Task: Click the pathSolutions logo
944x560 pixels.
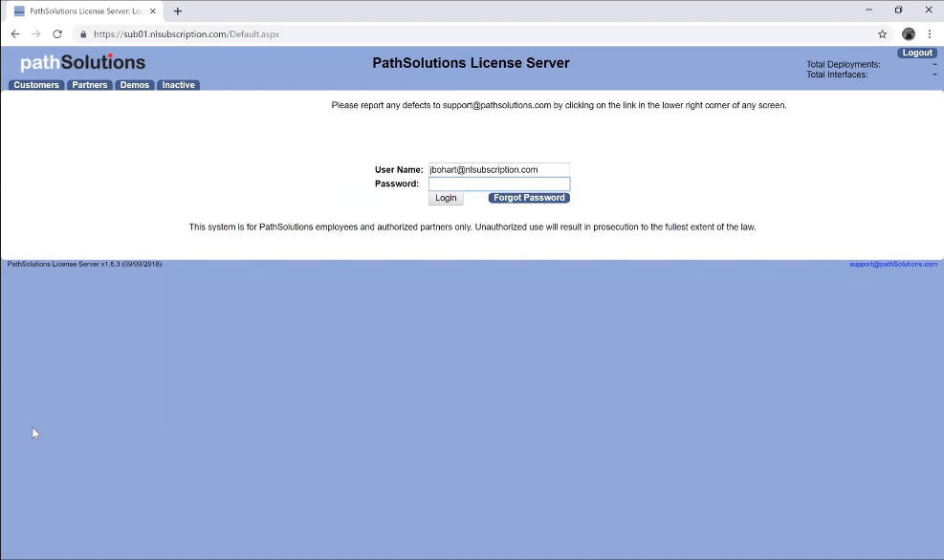Action: point(83,63)
